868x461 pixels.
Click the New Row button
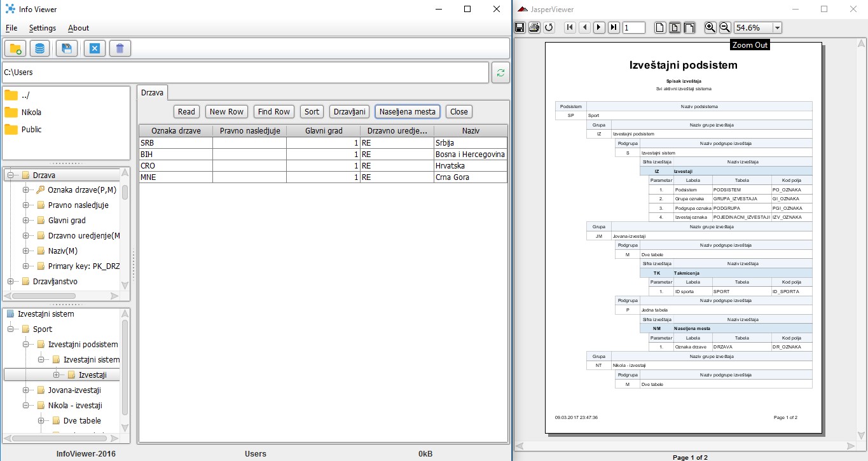point(226,111)
